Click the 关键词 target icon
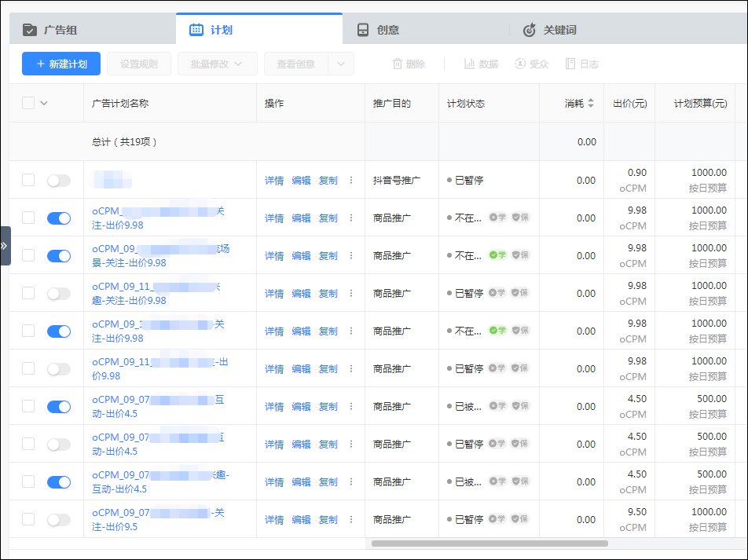Image resolution: width=748 pixels, height=560 pixels. (529, 30)
